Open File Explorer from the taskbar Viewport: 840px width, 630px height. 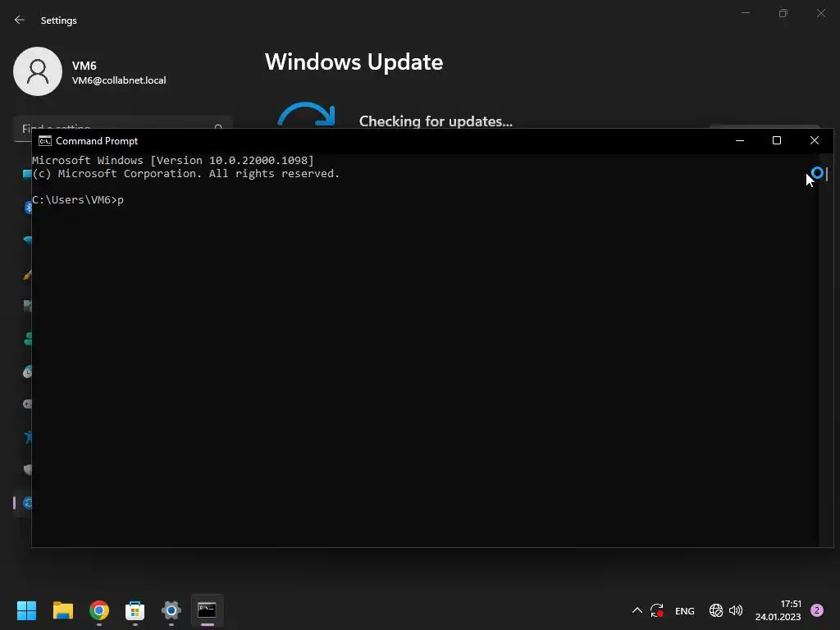pyautogui.click(x=62, y=610)
